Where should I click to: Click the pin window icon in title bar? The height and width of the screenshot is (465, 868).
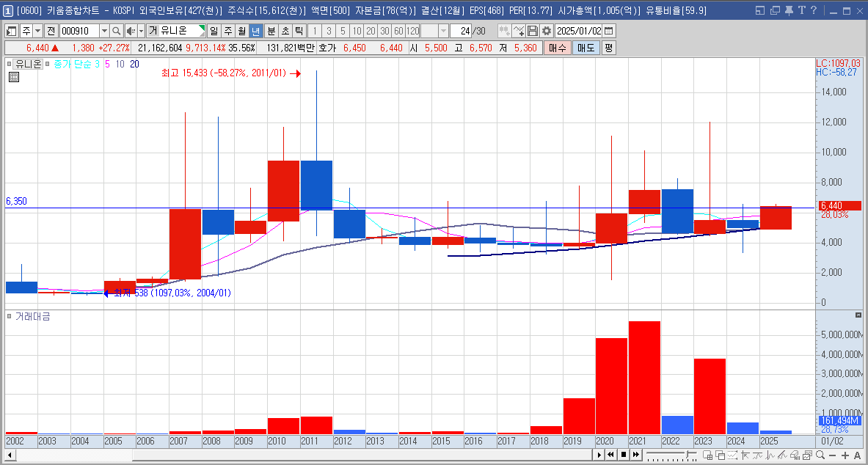pyautogui.click(x=789, y=10)
